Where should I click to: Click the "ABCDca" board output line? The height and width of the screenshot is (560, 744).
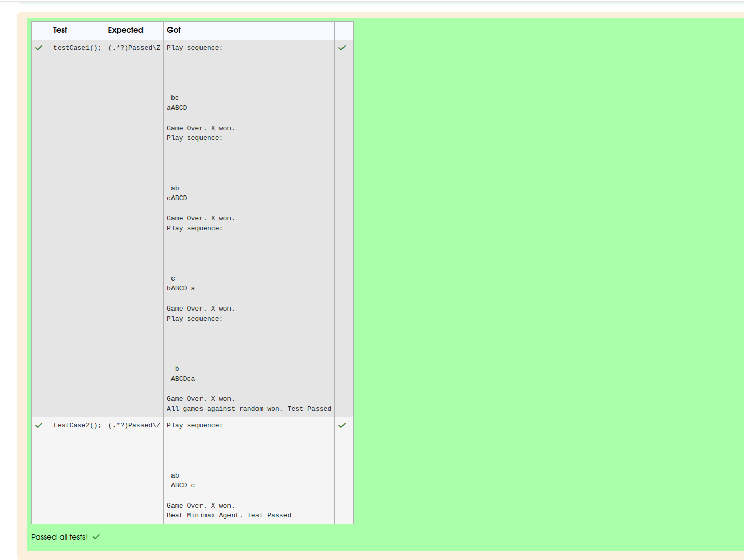183,379
